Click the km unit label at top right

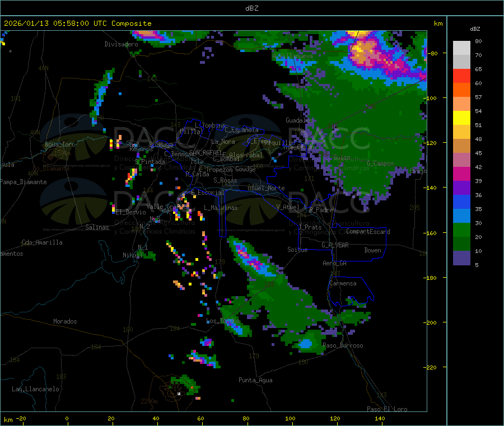(438, 24)
